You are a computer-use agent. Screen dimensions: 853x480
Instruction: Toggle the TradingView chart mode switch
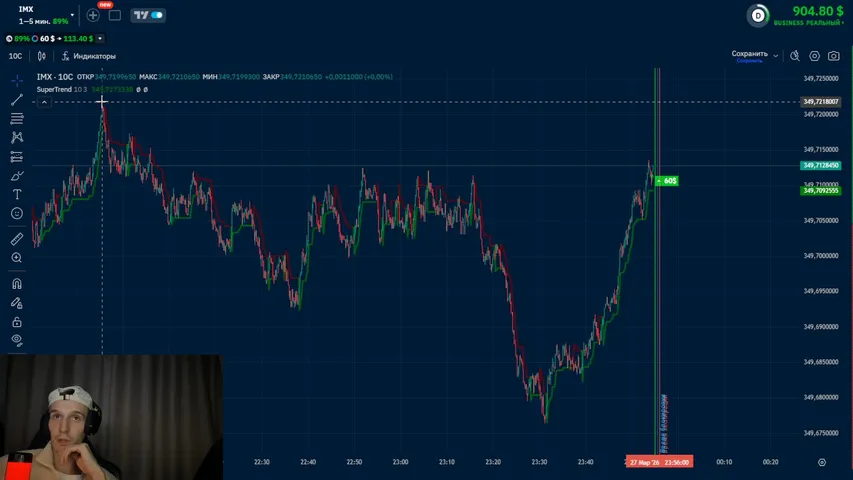coord(148,15)
